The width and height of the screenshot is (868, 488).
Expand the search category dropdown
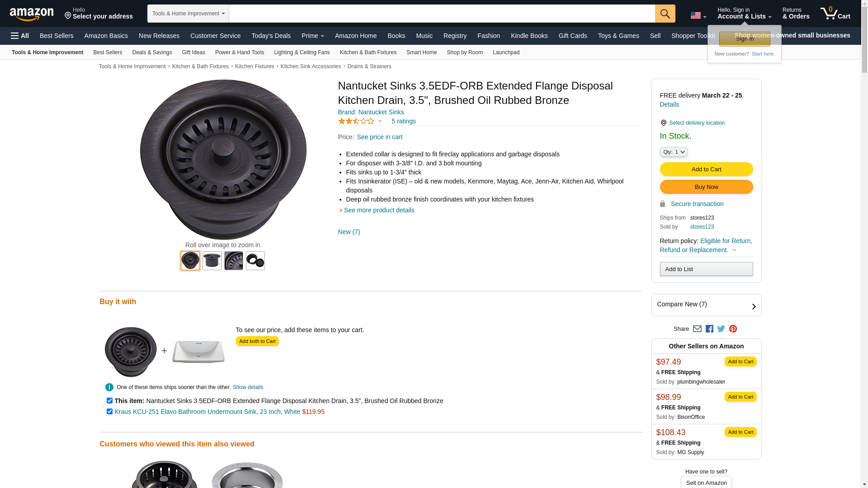pos(188,14)
